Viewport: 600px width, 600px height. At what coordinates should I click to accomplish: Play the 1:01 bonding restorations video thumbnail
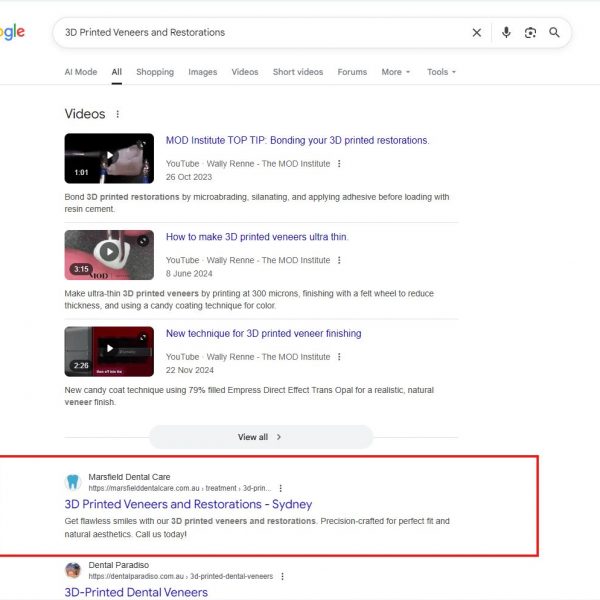(x=109, y=158)
